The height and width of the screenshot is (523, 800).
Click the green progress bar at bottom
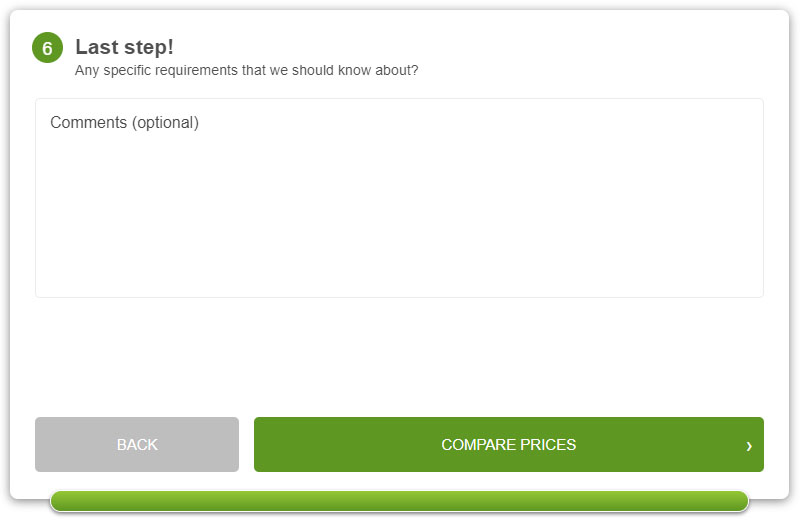pos(399,501)
